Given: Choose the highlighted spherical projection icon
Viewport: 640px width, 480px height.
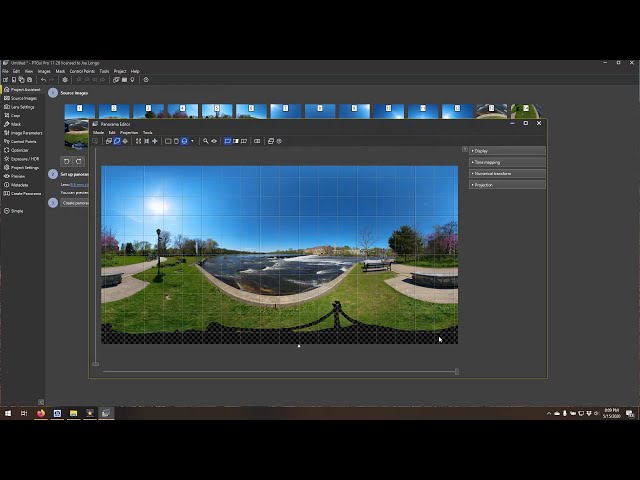Looking at the screenshot, I should coord(184,141).
